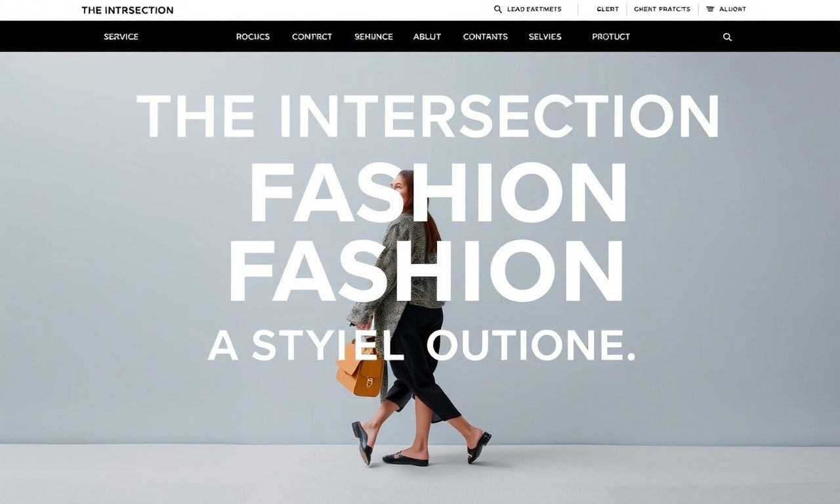
Task: Open the hamburger menu icon beside ALUORT
Action: (x=710, y=9)
